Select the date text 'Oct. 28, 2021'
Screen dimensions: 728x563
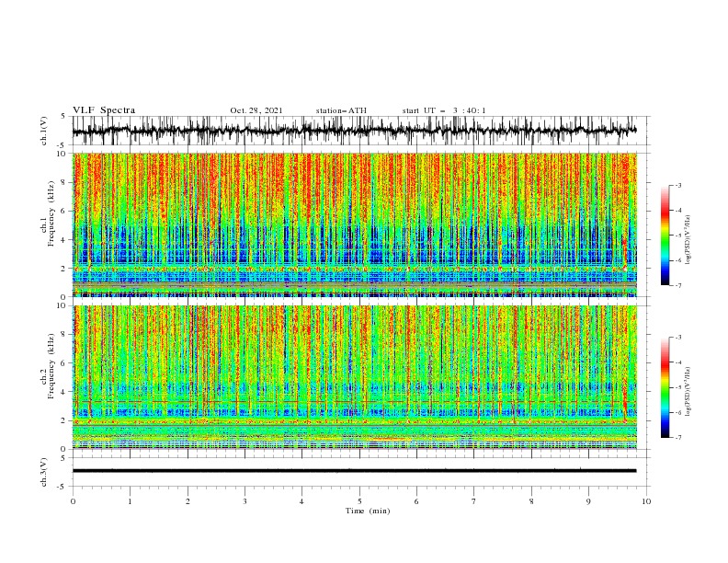pyautogui.click(x=256, y=110)
